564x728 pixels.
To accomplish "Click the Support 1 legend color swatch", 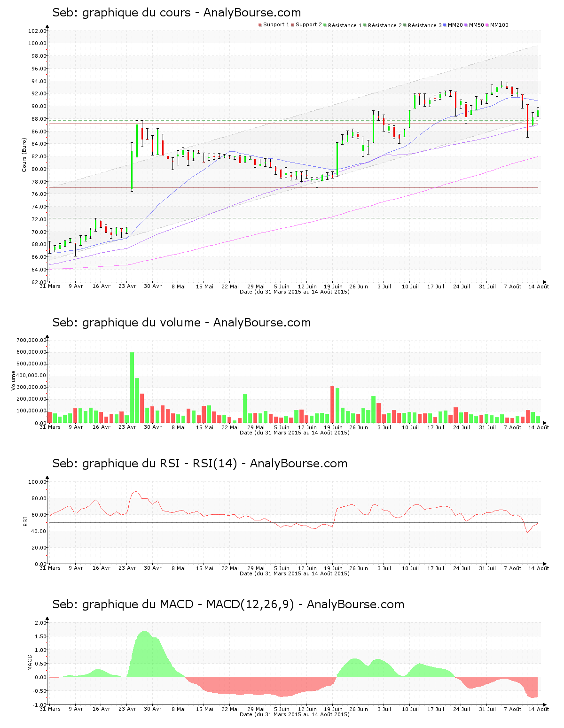I will [x=260, y=25].
